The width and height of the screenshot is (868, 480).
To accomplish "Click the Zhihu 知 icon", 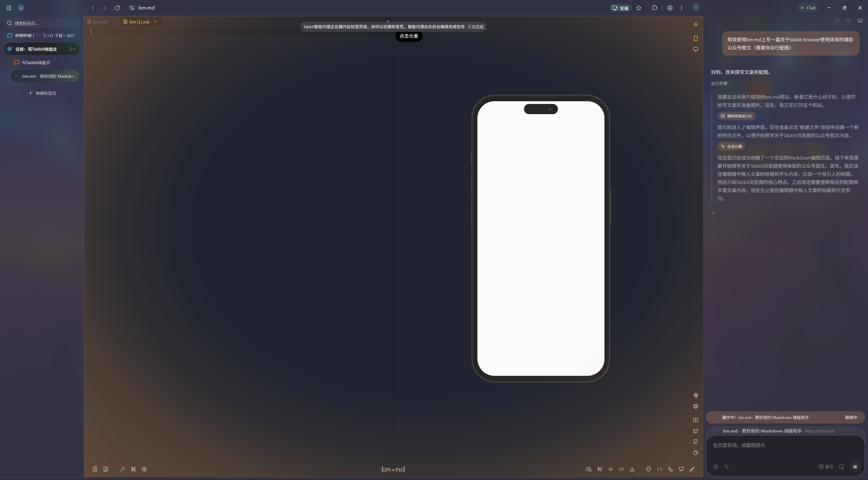I will tap(599, 469).
